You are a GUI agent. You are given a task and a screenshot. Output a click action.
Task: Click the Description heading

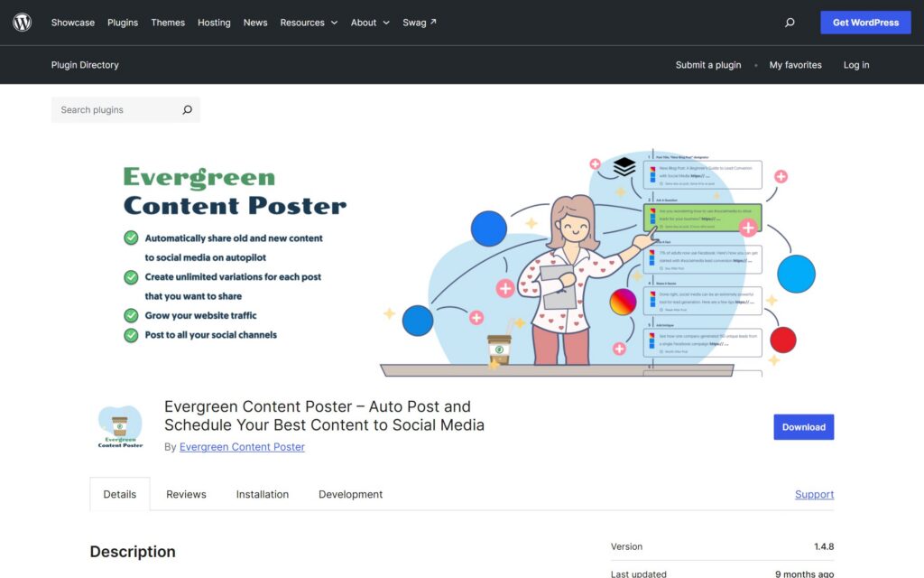[133, 552]
